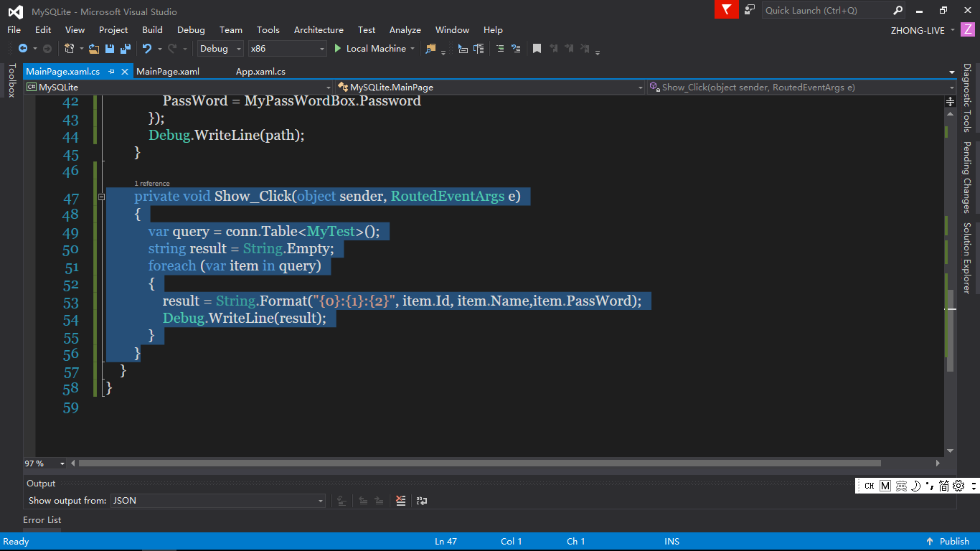Open the Solution Explorer side tab
This screenshot has width=980, height=551.
[967, 258]
